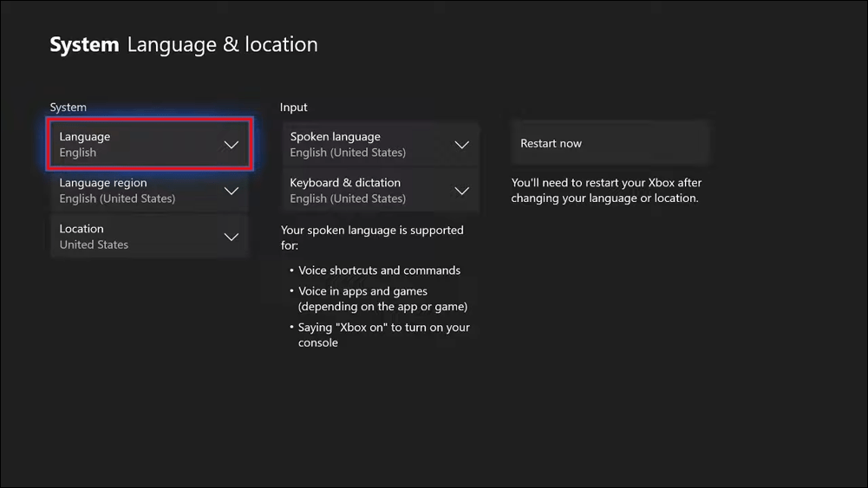Click the bold System title in header
Screen dimensions: 868x488
[x=84, y=45]
